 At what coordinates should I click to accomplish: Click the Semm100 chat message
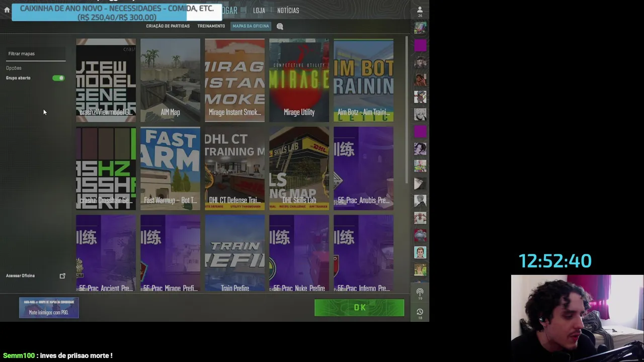click(57, 355)
